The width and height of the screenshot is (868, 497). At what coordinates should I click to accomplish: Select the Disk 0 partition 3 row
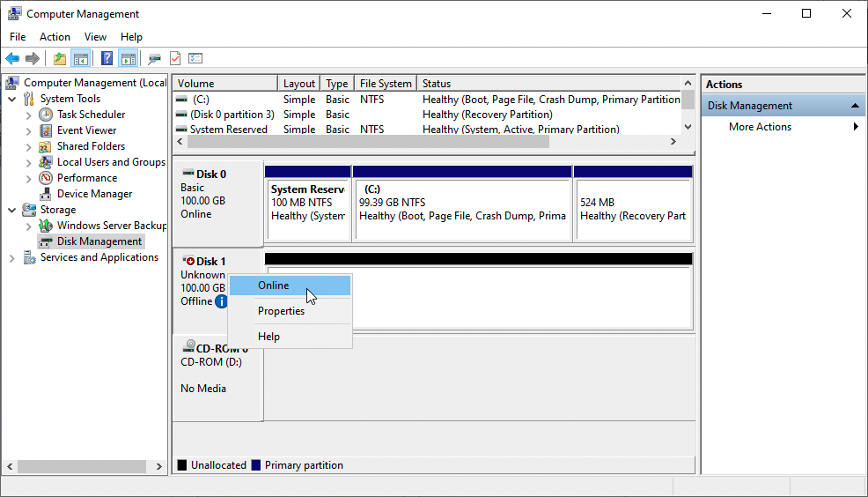tap(427, 115)
